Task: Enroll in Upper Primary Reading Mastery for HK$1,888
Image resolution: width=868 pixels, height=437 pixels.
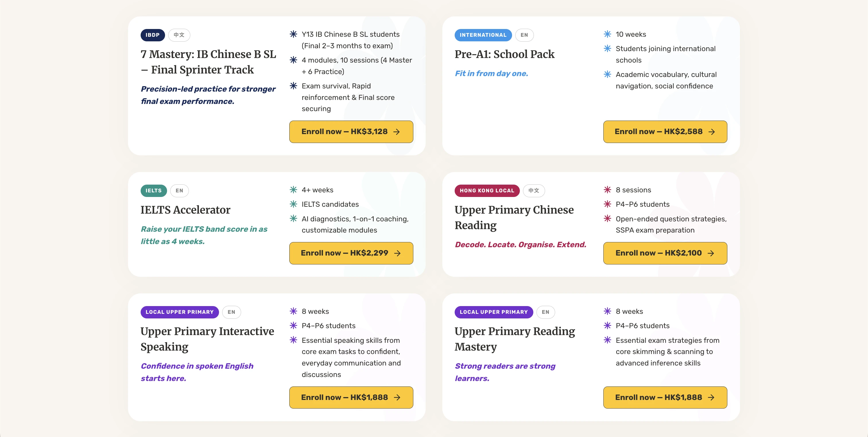Action: 665,398
